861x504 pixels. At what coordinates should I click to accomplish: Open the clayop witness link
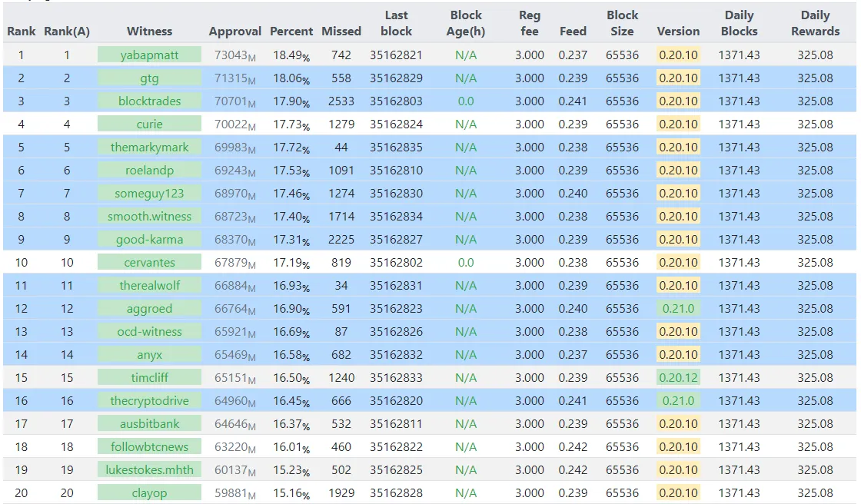click(149, 493)
